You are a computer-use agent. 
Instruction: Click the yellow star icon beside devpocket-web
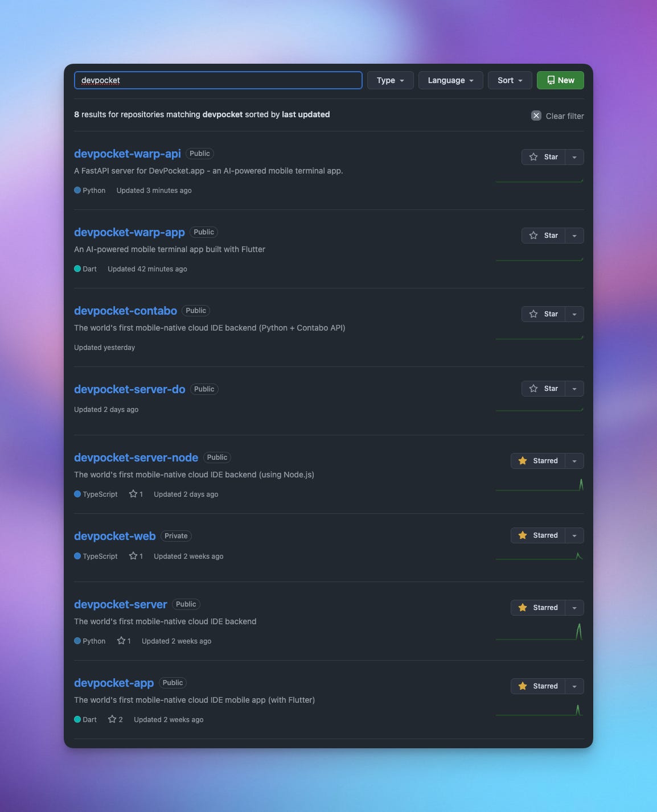tap(523, 535)
